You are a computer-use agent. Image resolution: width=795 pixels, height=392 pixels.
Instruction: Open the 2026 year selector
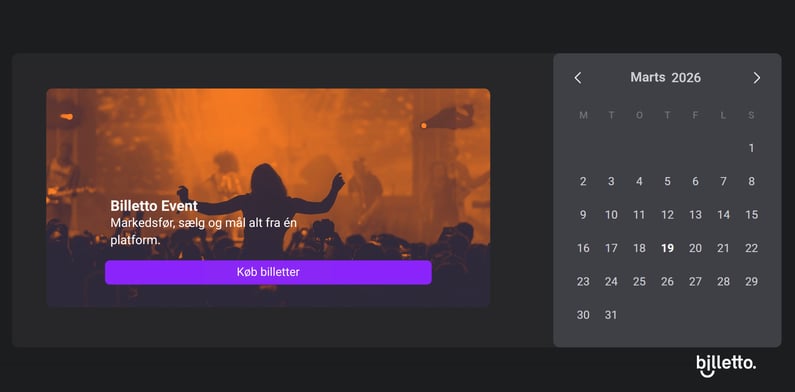point(686,78)
